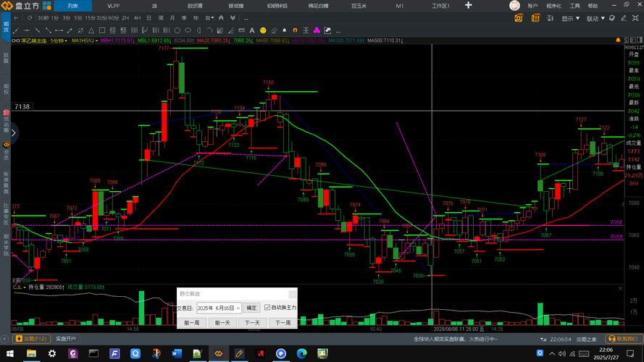Open the 显示 dropdown menu
Image resolution: width=644 pixels, height=362 pixels.
click(x=571, y=19)
